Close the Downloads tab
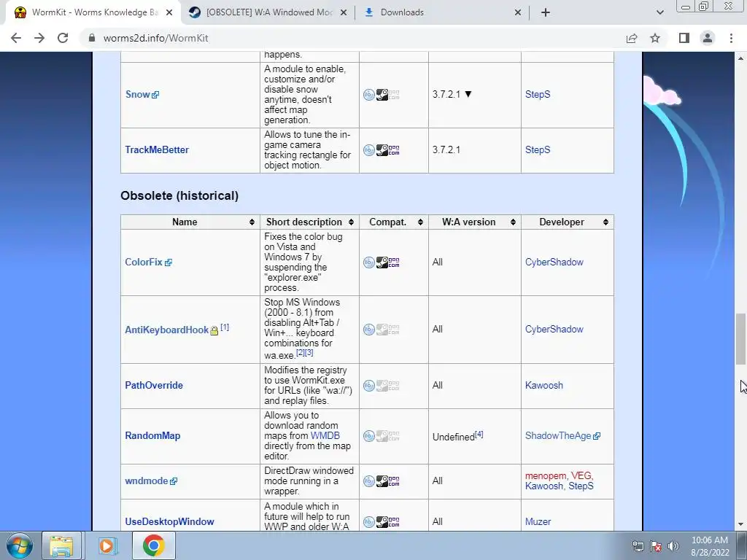The image size is (747, 560). tap(518, 12)
